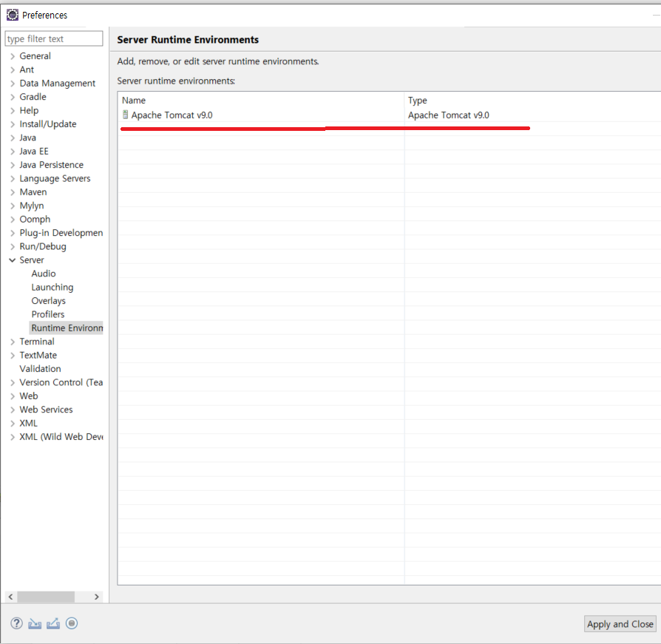Click the Apache Tomcat v9.0 server icon

coord(125,115)
